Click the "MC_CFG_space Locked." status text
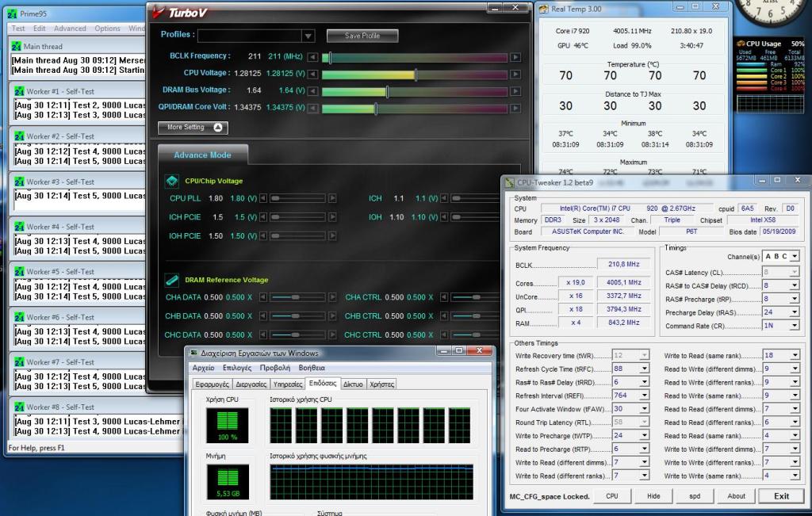Viewport: 812px width, 516px height. click(550, 496)
